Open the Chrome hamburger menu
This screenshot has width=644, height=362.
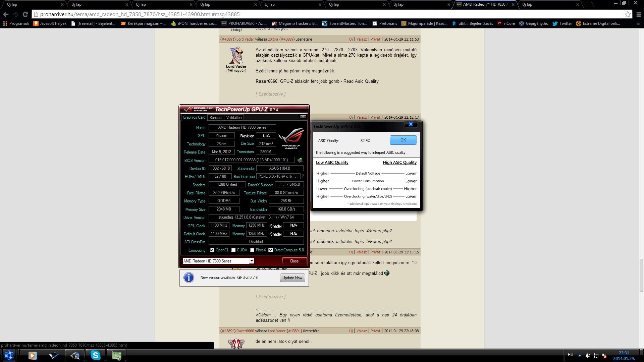click(x=638, y=14)
